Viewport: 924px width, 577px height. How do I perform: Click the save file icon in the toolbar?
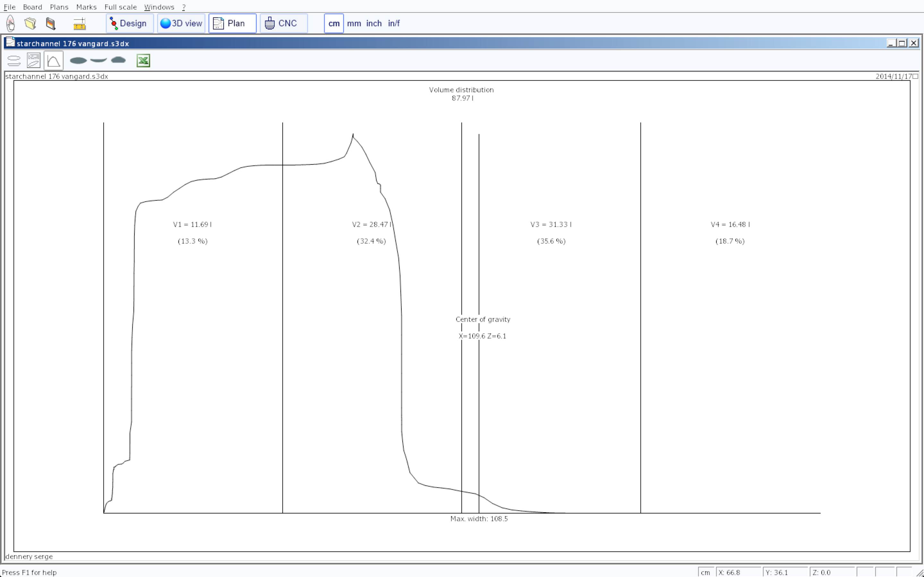[50, 23]
